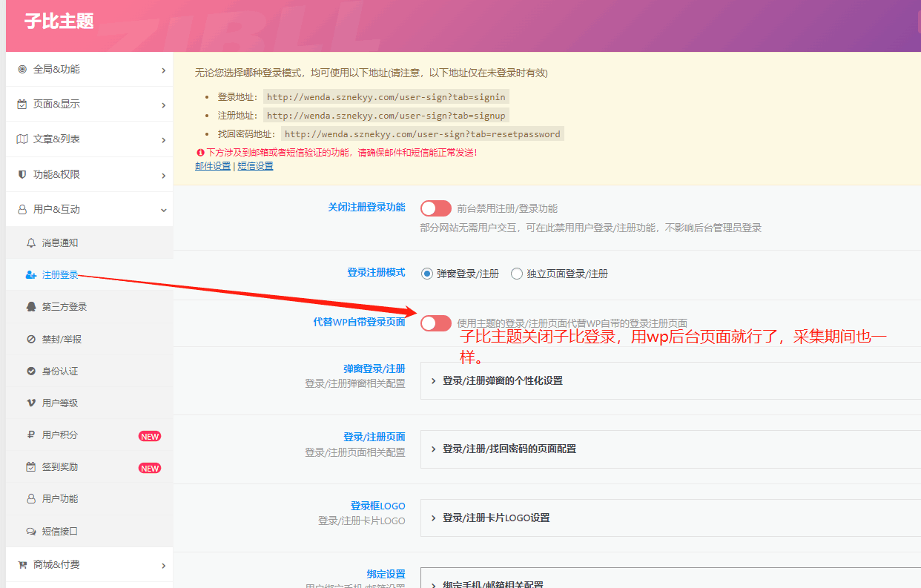921x588 pixels.
Task: Click the NEW badge beside 用户积分
Action: pyautogui.click(x=150, y=436)
